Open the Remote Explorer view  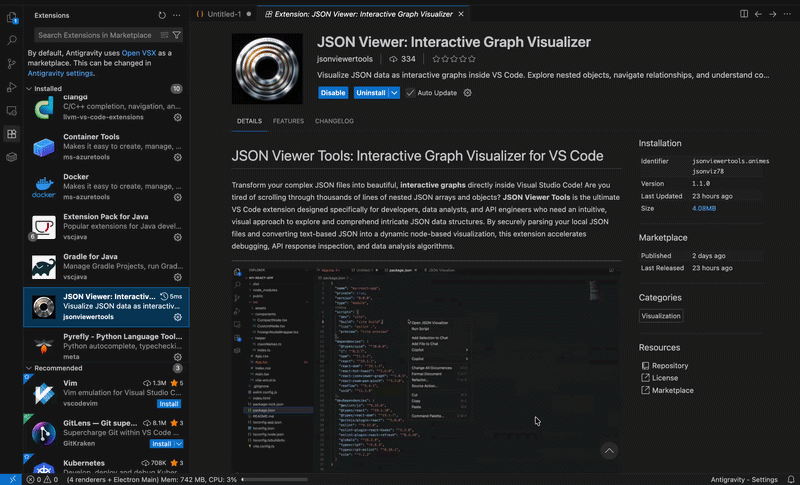pyautogui.click(x=11, y=111)
